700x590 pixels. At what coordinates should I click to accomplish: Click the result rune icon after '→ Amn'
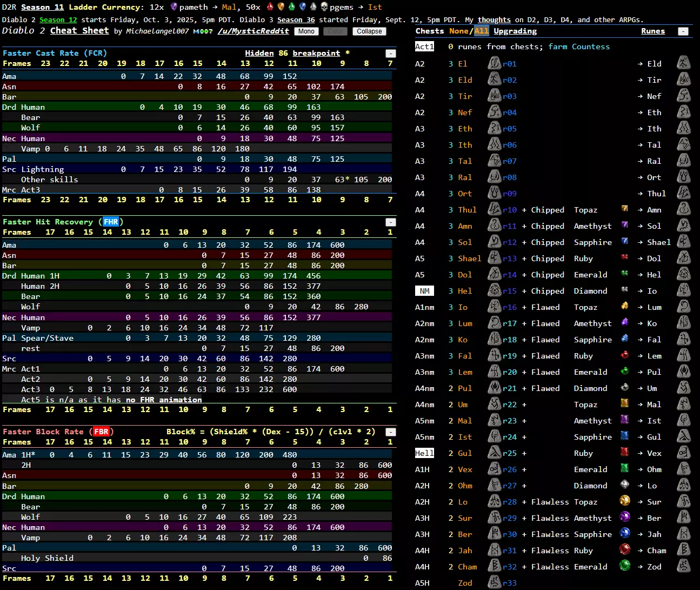[x=684, y=209]
